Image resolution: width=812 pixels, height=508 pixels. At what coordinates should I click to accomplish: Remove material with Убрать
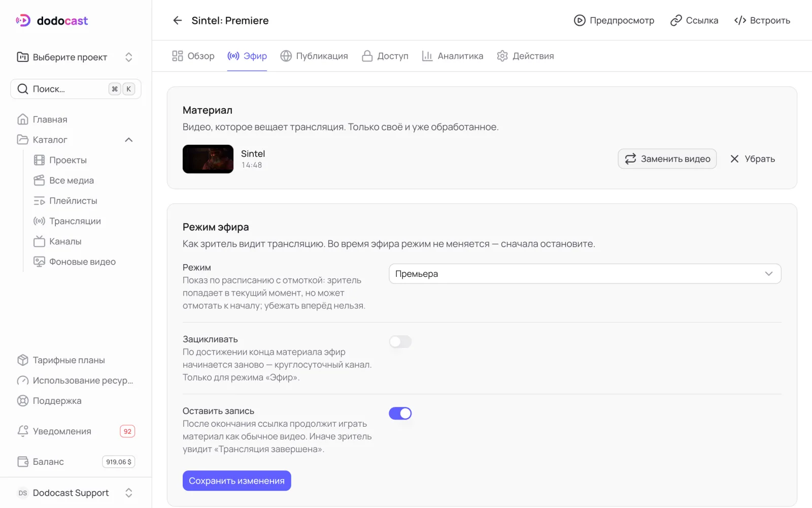753,159
